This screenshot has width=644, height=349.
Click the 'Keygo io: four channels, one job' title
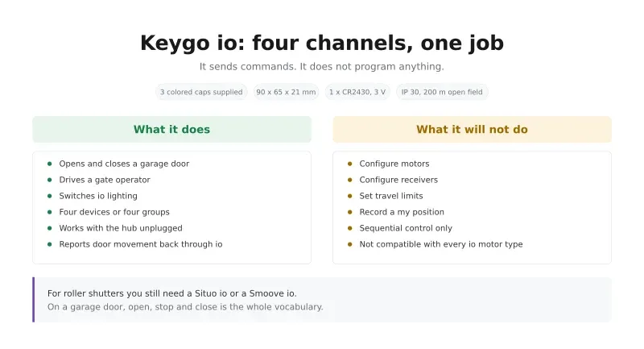click(x=322, y=43)
